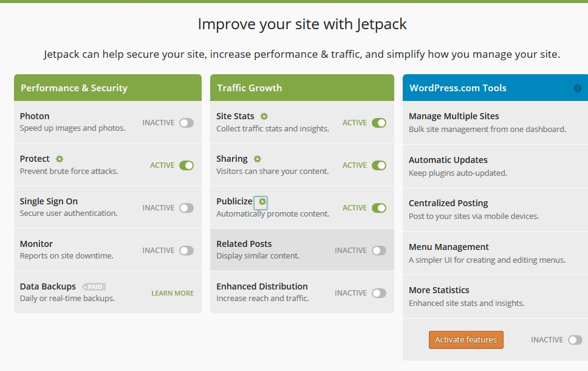The height and width of the screenshot is (371, 588).
Task: Select the Data Backups title
Action: click(x=47, y=286)
